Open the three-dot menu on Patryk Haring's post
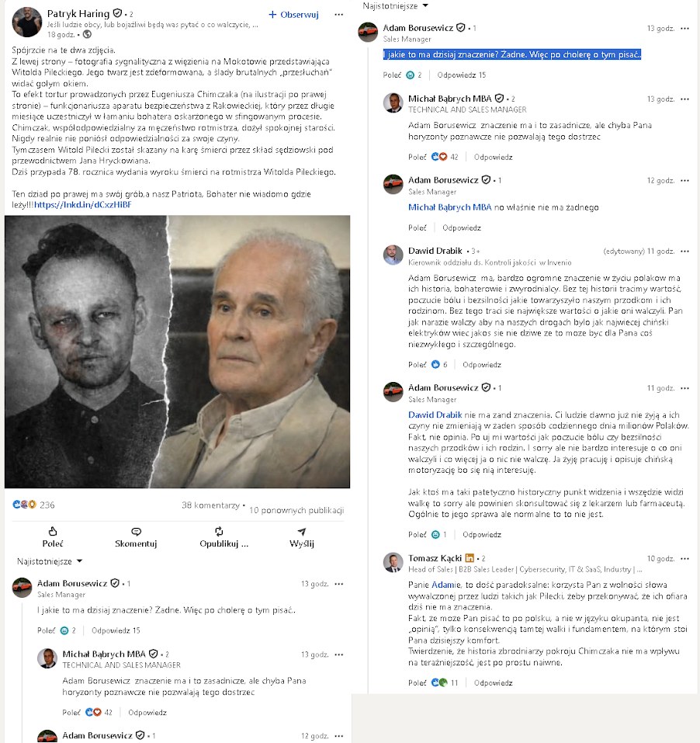 click(338, 15)
